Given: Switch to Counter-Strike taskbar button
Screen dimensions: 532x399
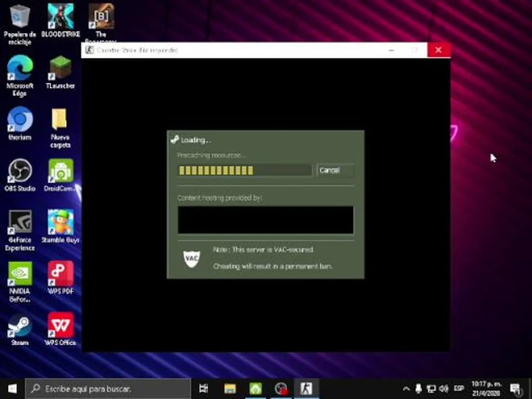Looking at the screenshot, I should tap(306, 389).
